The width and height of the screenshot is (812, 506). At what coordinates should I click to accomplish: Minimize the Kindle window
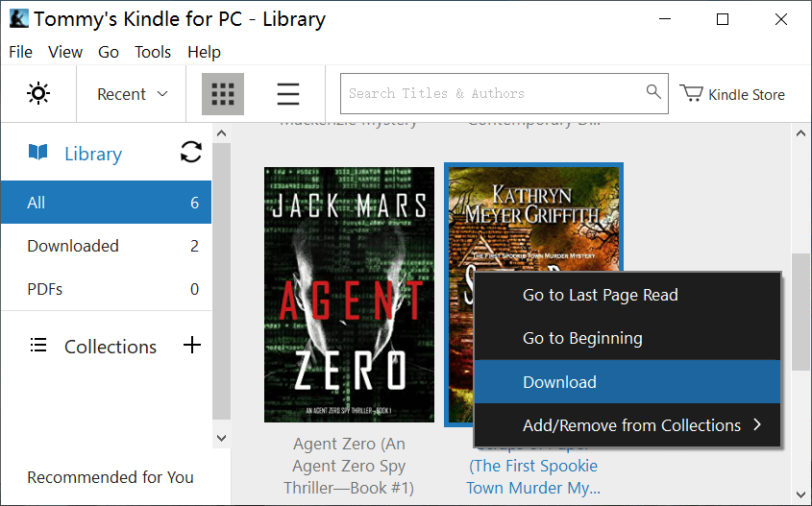(x=665, y=19)
